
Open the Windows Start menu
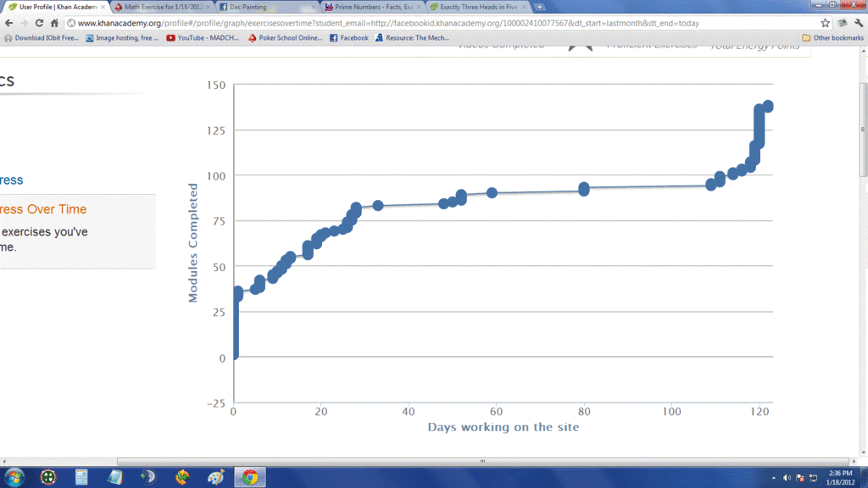pos(13,477)
